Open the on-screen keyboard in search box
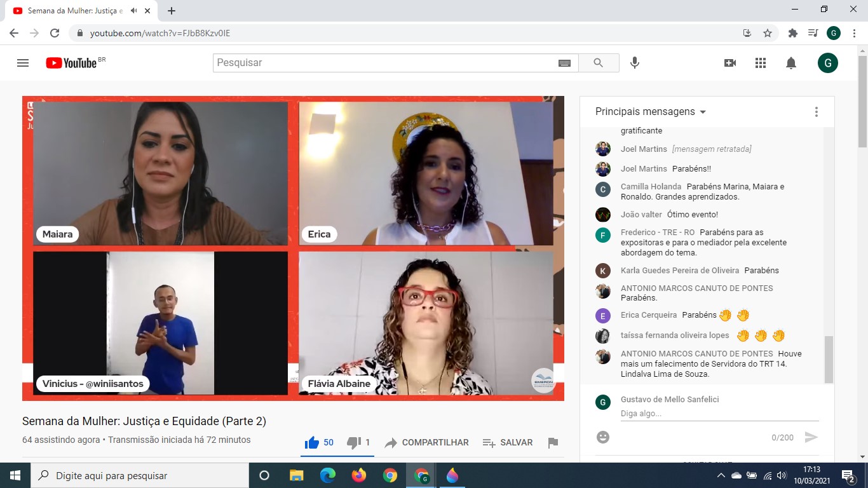The image size is (868, 488). [564, 63]
